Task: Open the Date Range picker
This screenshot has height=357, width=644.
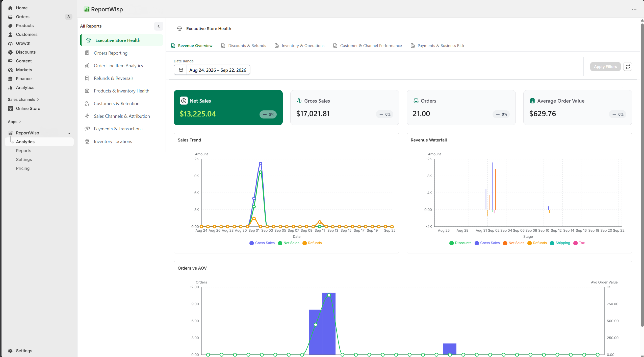Action: 212,70
